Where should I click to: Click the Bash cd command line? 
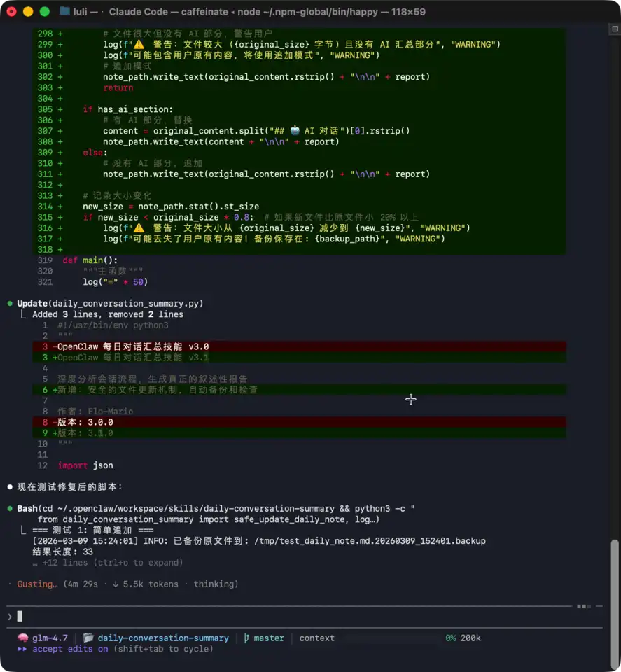point(216,508)
